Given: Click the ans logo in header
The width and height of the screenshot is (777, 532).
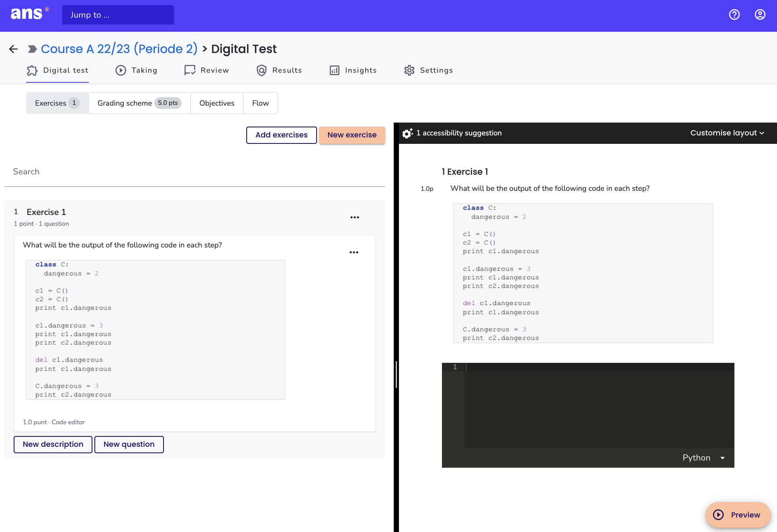Looking at the screenshot, I should click(30, 14).
